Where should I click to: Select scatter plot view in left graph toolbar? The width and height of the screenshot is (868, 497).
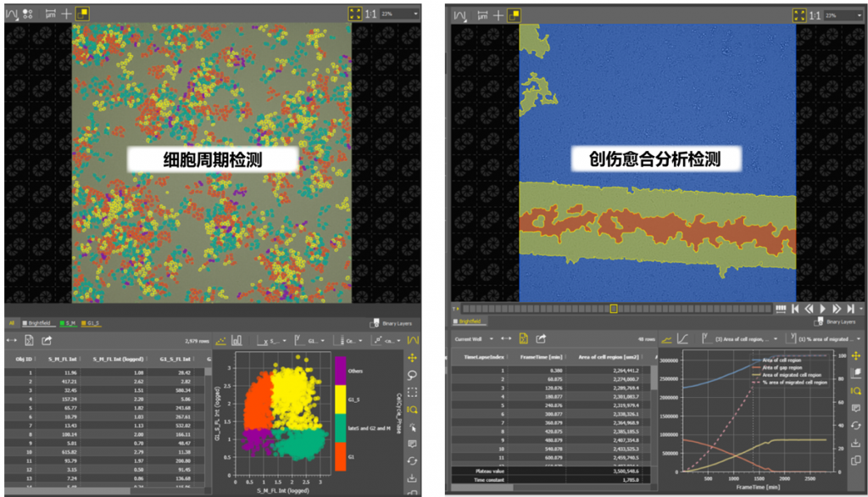[222, 340]
